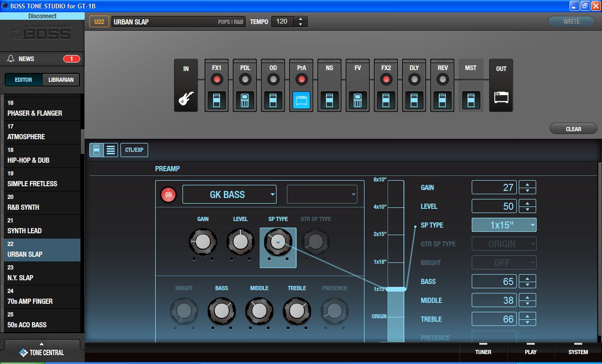Click the TEMPO stepper arrows
The image size is (602, 364).
(x=300, y=22)
